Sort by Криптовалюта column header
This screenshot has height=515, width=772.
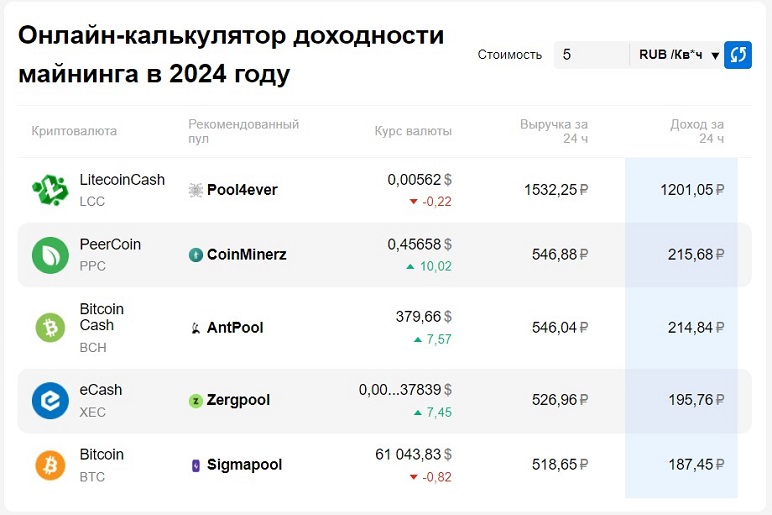(74, 131)
